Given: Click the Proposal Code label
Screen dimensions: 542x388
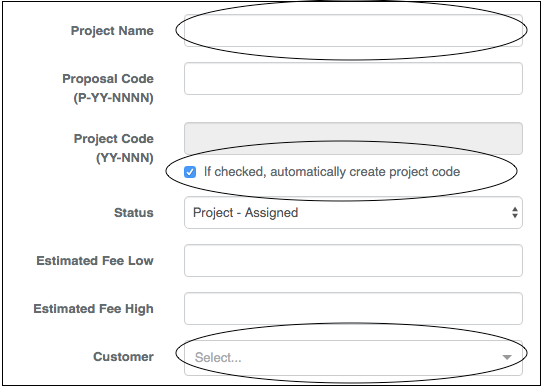Looking at the screenshot, I should tap(108, 78).
